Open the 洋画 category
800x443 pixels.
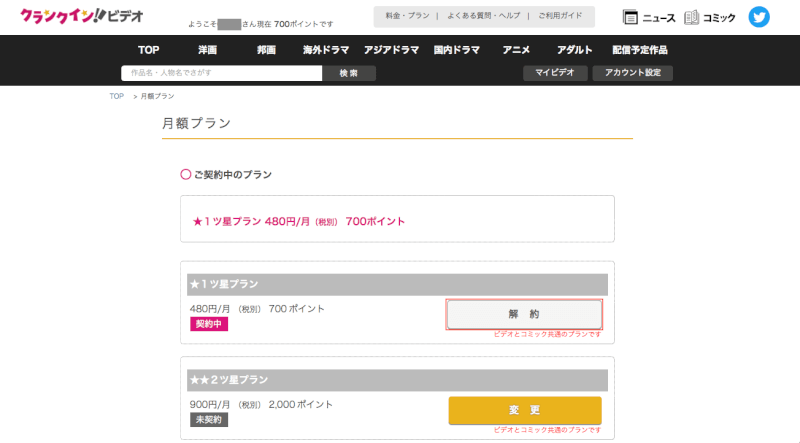[x=207, y=50]
